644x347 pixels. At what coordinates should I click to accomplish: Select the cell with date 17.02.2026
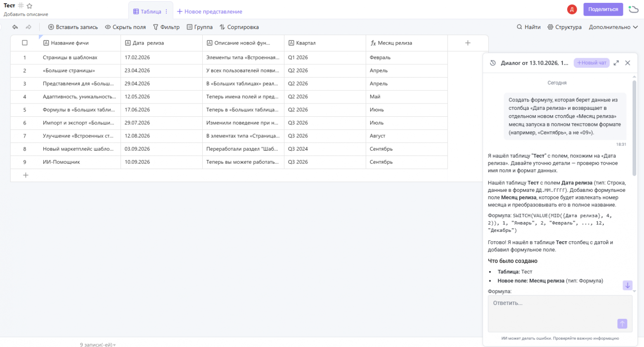click(x=161, y=58)
